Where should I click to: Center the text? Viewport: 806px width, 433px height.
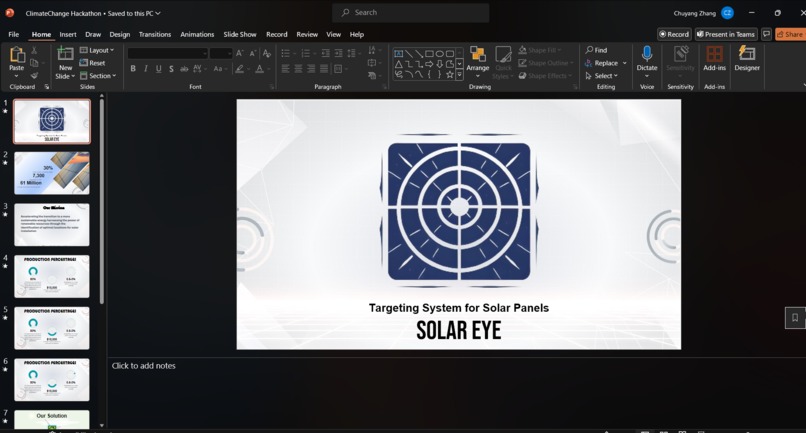pyautogui.click(x=298, y=68)
